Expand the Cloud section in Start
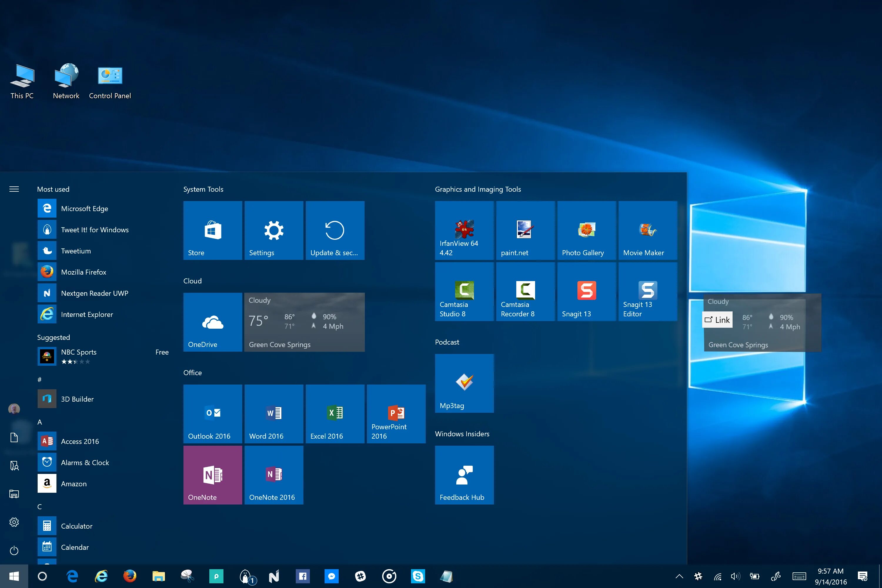 tap(192, 280)
